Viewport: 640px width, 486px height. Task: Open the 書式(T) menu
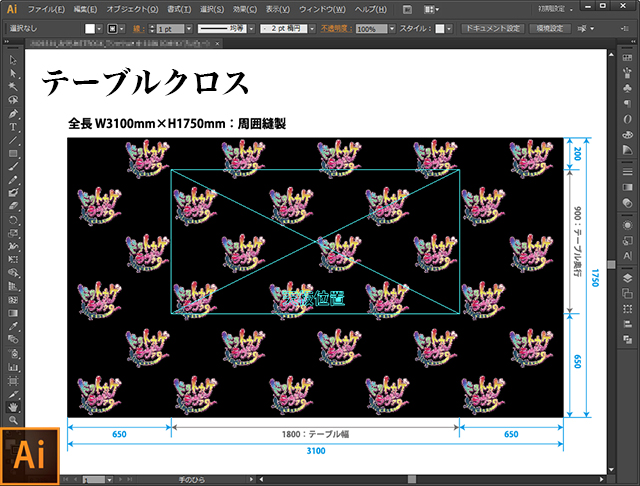(x=179, y=9)
